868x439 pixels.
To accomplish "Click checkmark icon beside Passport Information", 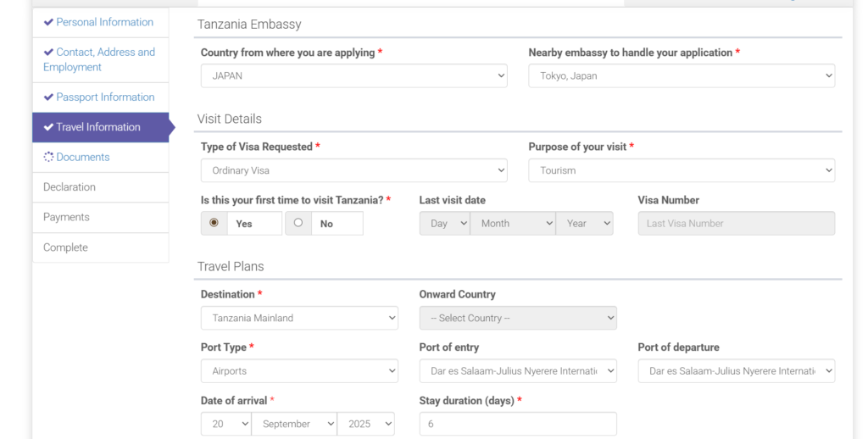I will [x=48, y=97].
